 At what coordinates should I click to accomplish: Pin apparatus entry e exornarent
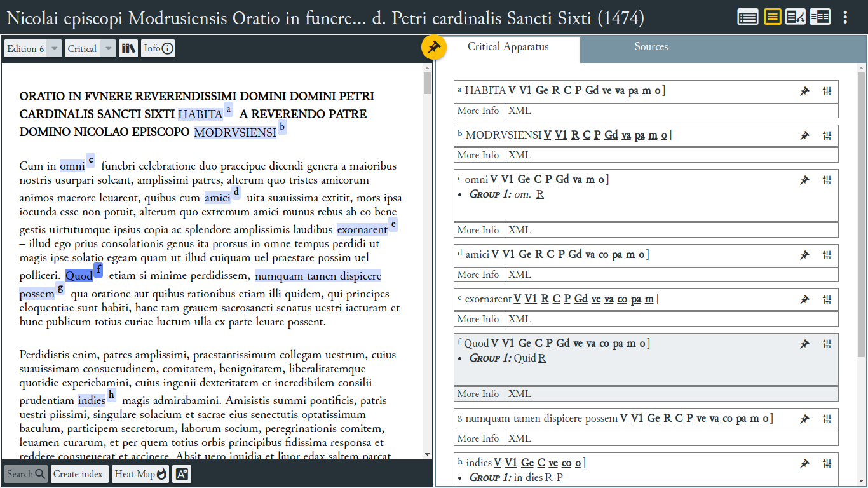click(x=804, y=299)
